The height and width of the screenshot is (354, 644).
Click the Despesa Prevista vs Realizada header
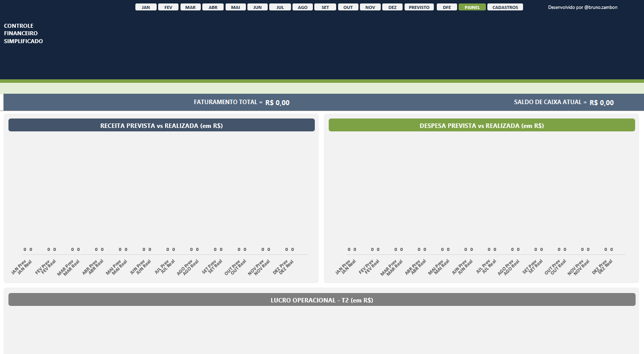481,125
